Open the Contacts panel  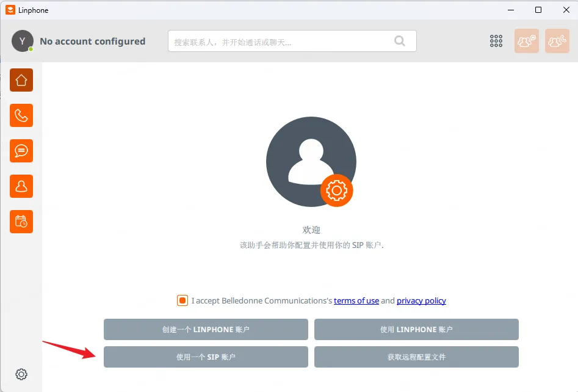pos(21,186)
